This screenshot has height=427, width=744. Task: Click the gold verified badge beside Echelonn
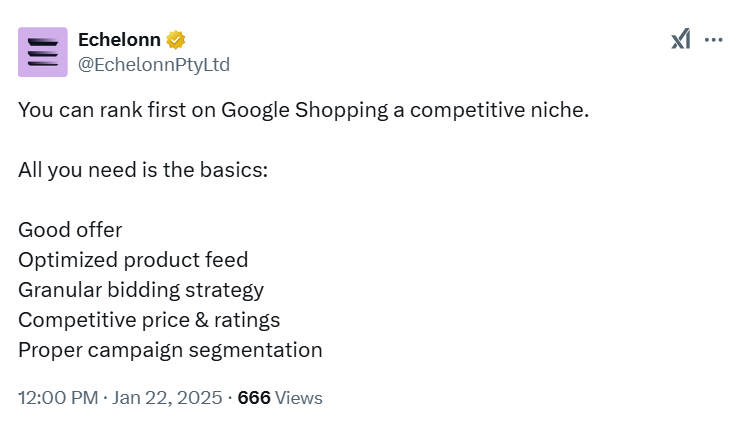[x=176, y=40]
